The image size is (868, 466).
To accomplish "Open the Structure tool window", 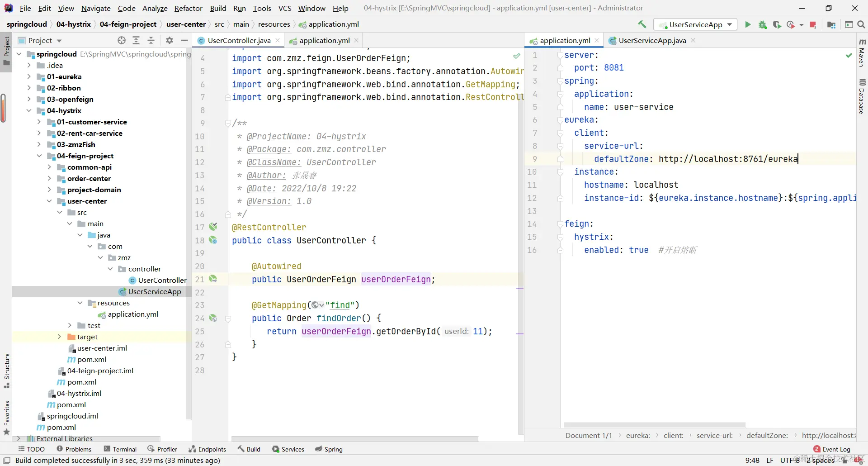I will [7, 371].
